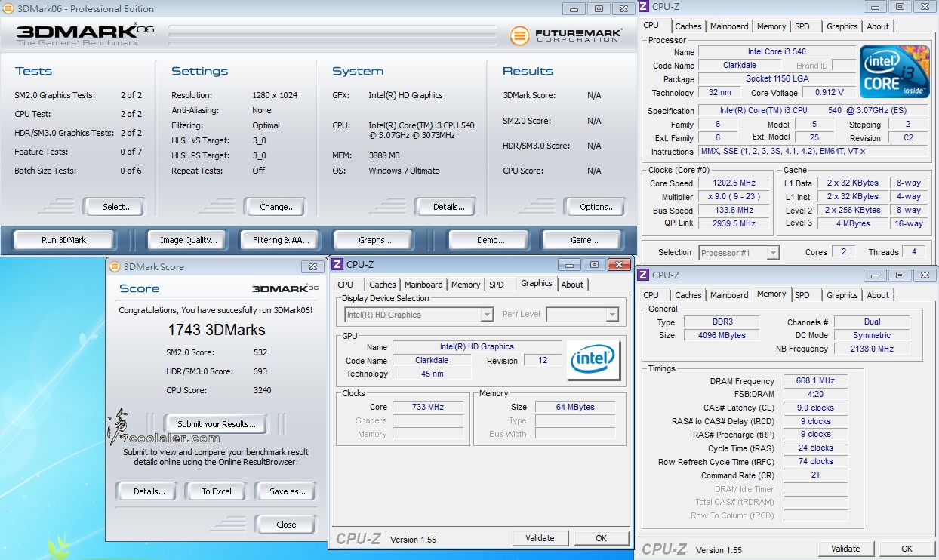Select Graphics tab in CPU-Z memory timings window
This screenshot has width=939, height=560.
(842, 295)
